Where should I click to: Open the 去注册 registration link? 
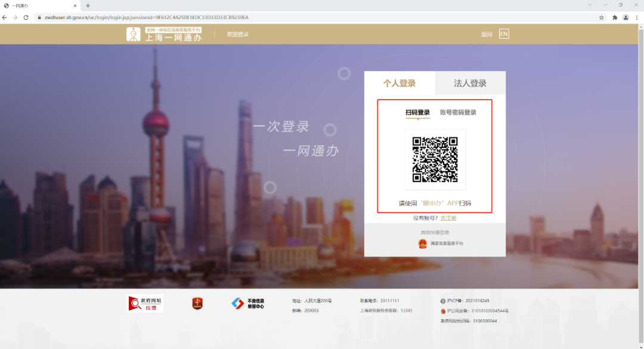click(448, 218)
